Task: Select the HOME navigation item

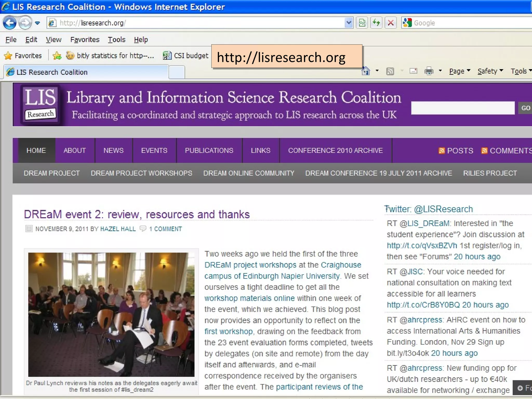Action: click(36, 150)
